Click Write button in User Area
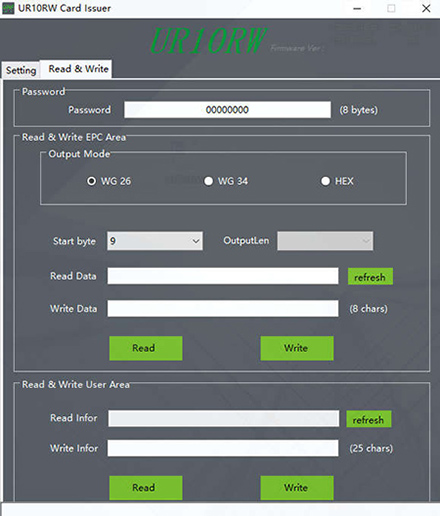This screenshot has width=440, height=516. [x=297, y=487]
